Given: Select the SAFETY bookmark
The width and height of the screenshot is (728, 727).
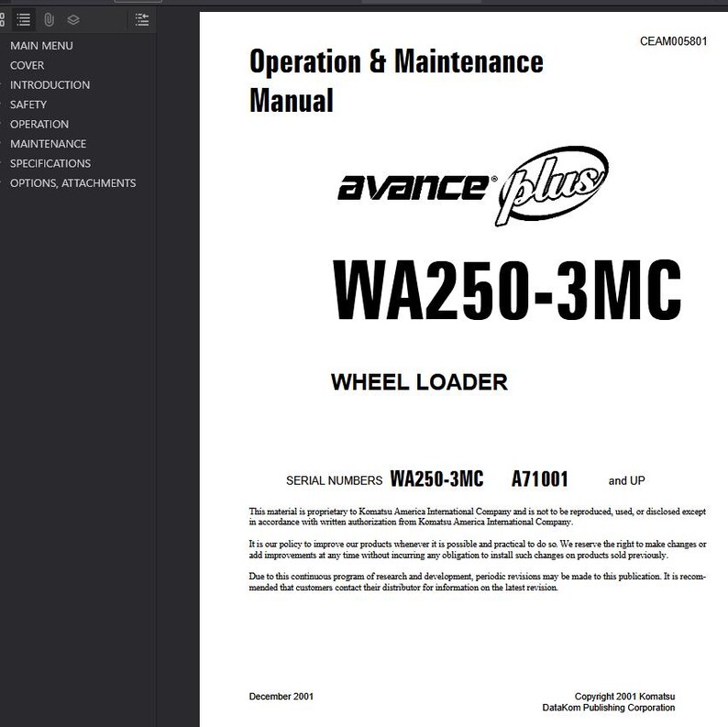Looking at the screenshot, I should tap(28, 105).
